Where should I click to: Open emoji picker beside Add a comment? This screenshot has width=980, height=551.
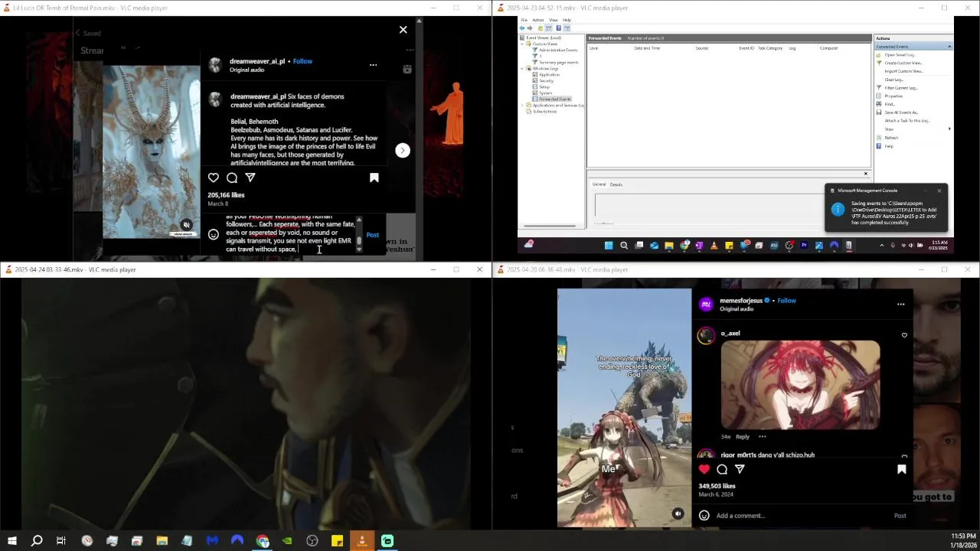point(704,515)
